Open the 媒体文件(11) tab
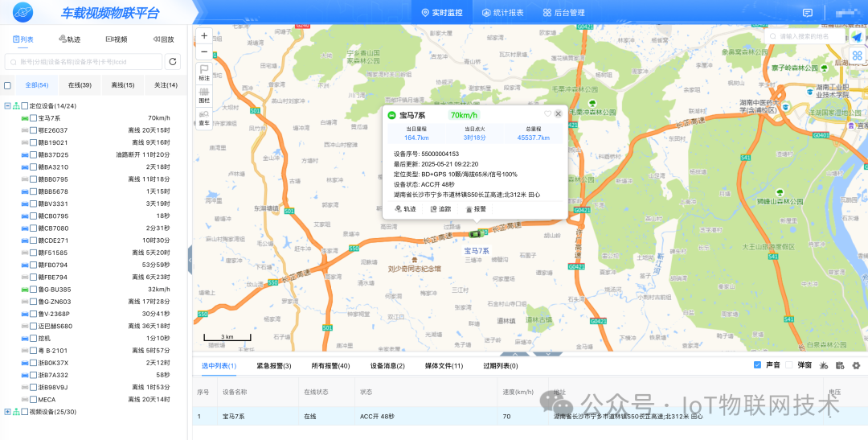 click(x=444, y=366)
